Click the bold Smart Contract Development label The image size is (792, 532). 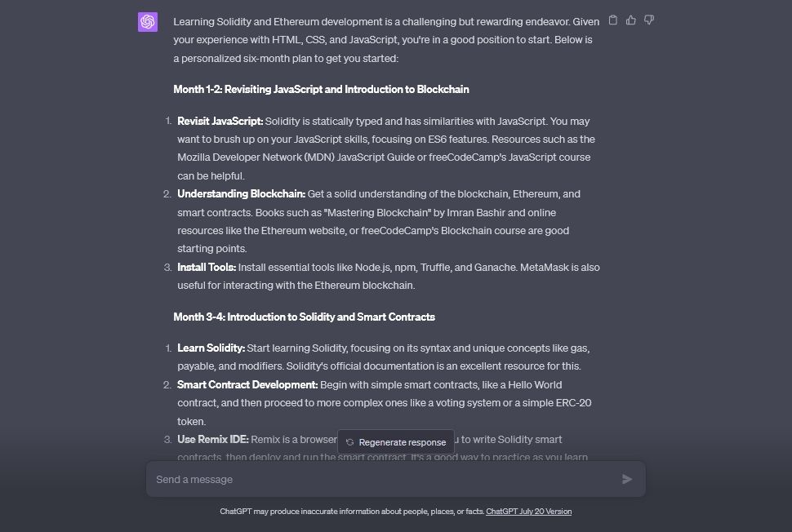(x=247, y=385)
